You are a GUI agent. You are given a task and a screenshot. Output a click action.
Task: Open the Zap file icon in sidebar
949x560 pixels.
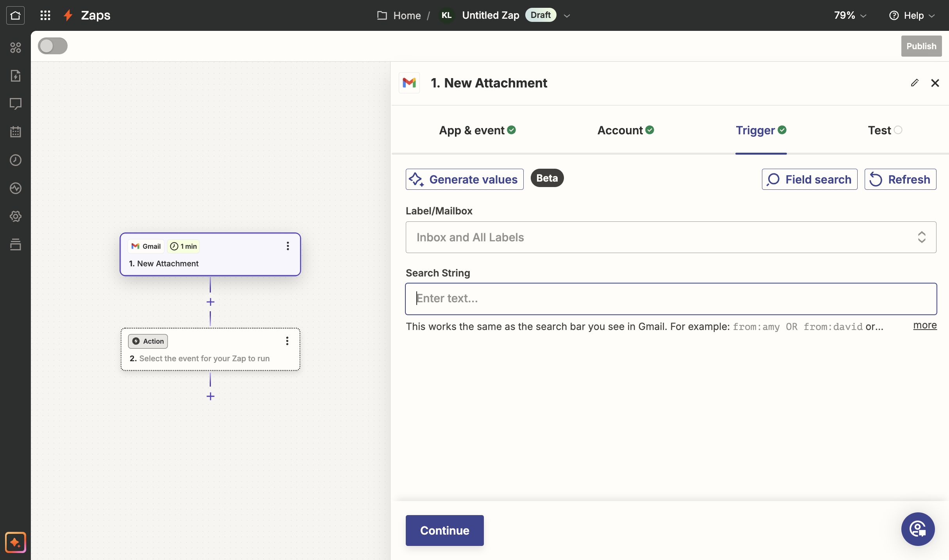click(x=15, y=76)
